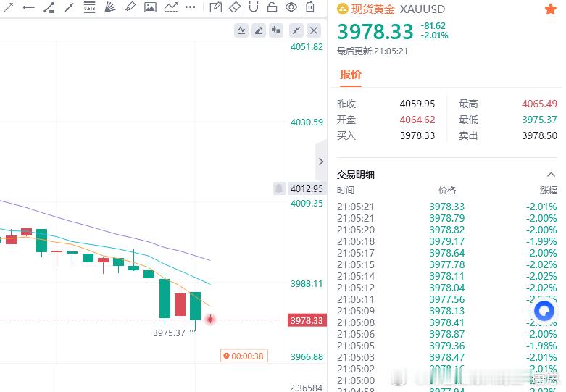The height and width of the screenshot is (392, 566).
Task: Click the 现货黄金 XAUUSD title
Action: click(x=398, y=9)
